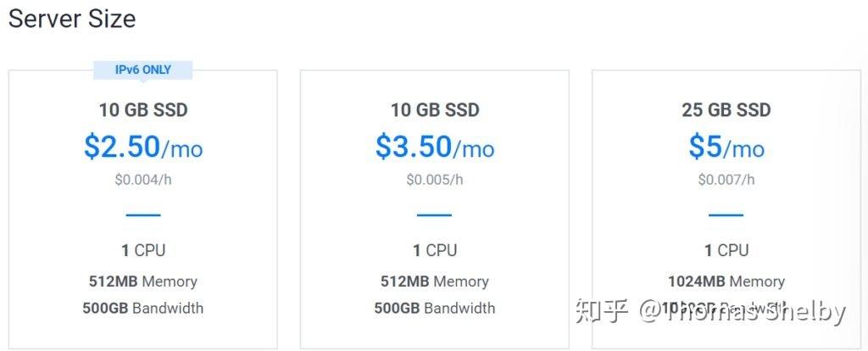The image size is (868, 351).
Task: Choose the $3.50/mo server plan price
Action: tap(435, 148)
